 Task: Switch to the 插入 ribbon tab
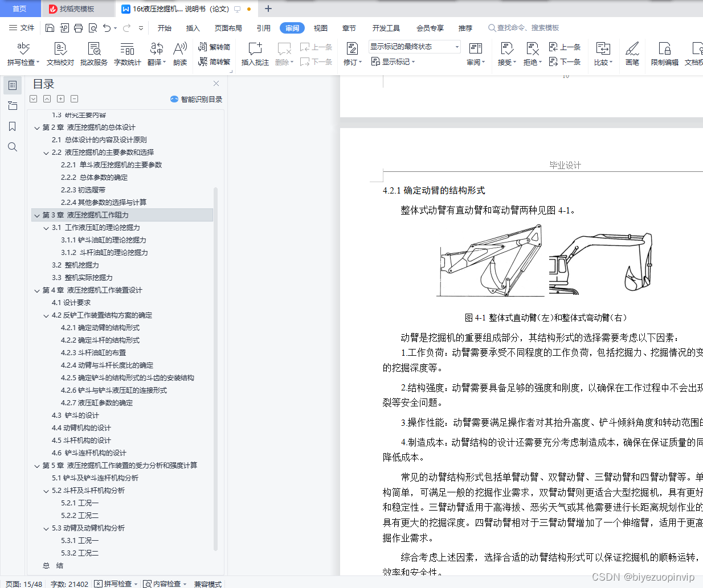(193, 28)
